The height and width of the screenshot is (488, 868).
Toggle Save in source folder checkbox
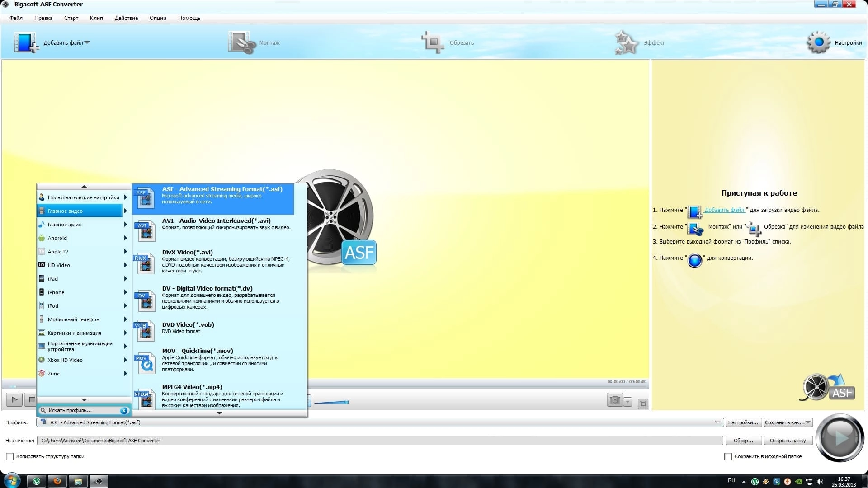[x=728, y=456]
